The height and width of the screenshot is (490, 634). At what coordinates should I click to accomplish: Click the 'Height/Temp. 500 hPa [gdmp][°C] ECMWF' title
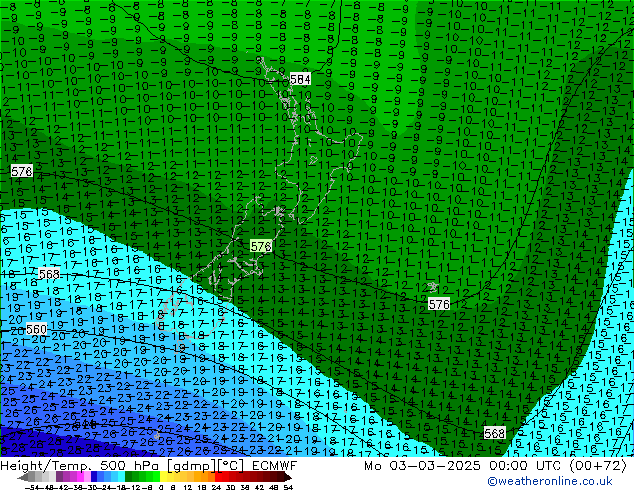click(x=149, y=466)
